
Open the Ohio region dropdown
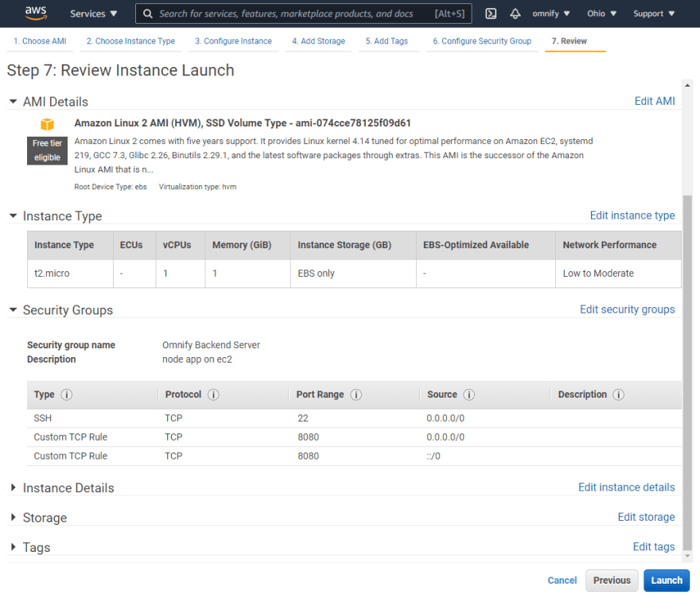pos(601,14)
